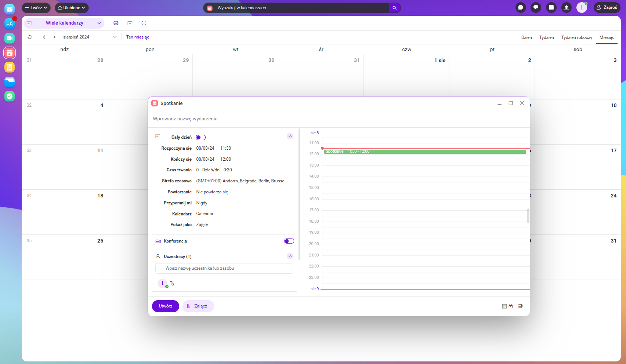Screen dimensions: 626x364
Task: Toggle the private lock icon in dialog
Action: (510, 306)
